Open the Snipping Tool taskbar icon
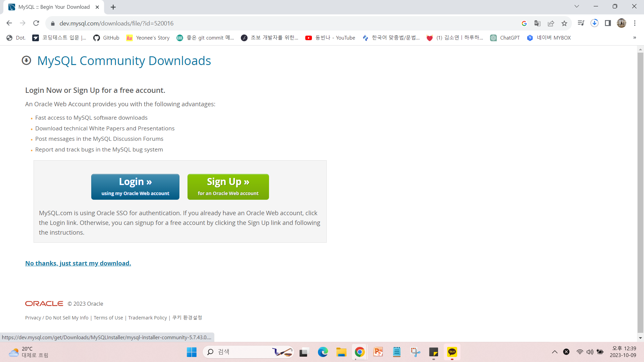644x362 pixels. click(x=415, y=352)
